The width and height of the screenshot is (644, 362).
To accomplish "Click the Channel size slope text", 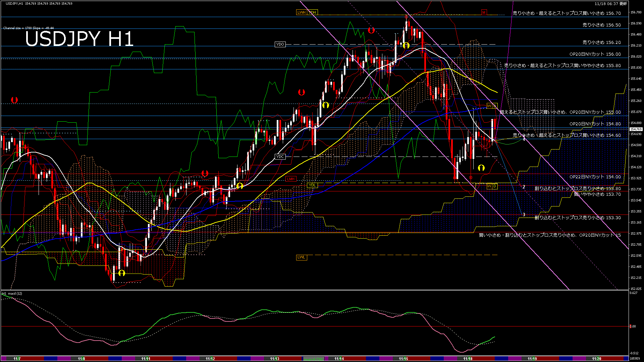I will pos(28,28).
